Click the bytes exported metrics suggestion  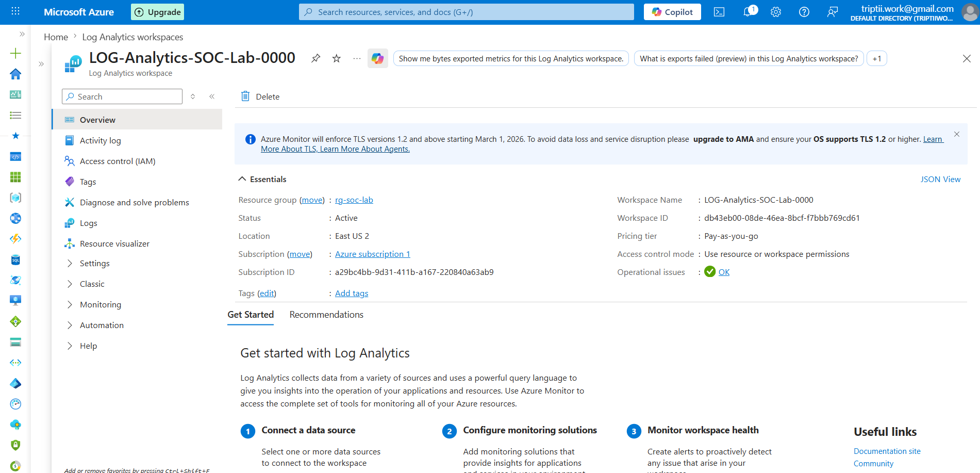click(x=511, y=59)
